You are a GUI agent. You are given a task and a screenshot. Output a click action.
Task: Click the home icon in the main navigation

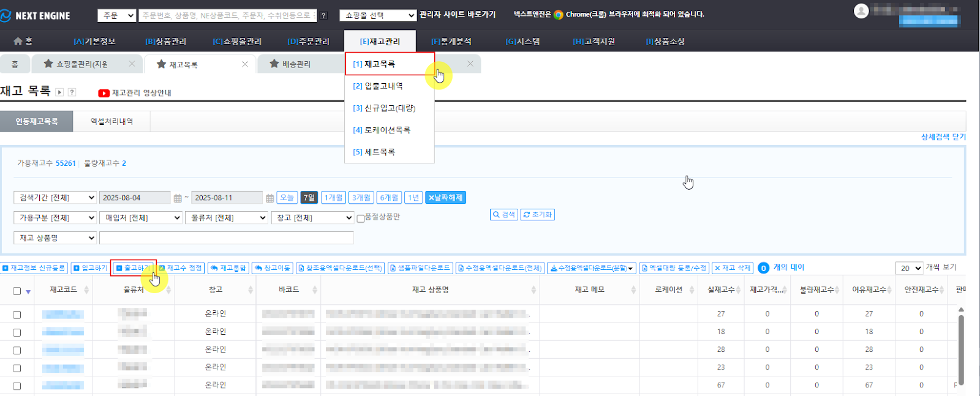coord(18,41)
